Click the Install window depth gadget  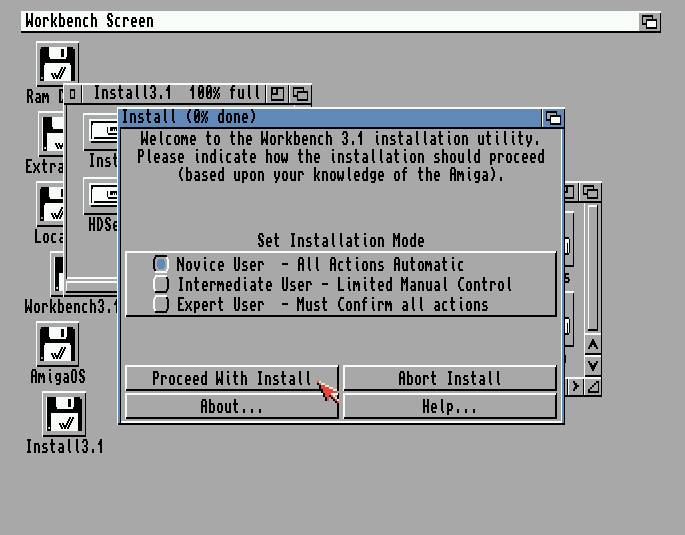(552, 118)
